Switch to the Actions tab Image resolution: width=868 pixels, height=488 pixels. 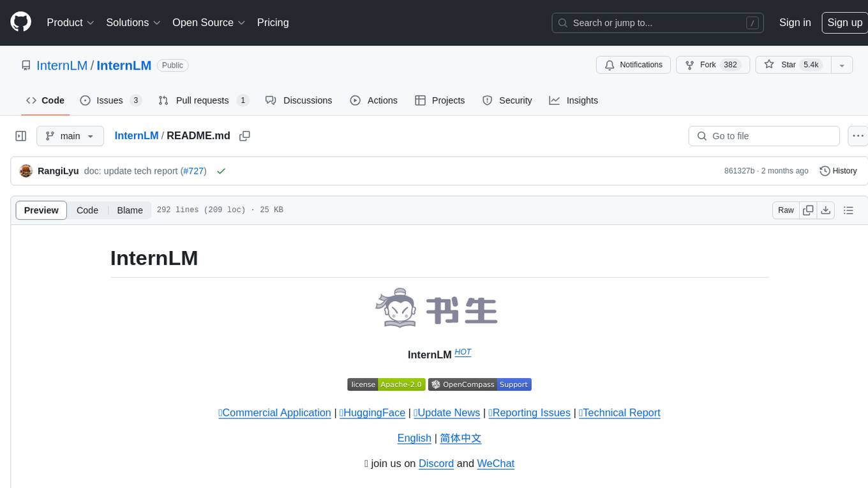(374, 100)
